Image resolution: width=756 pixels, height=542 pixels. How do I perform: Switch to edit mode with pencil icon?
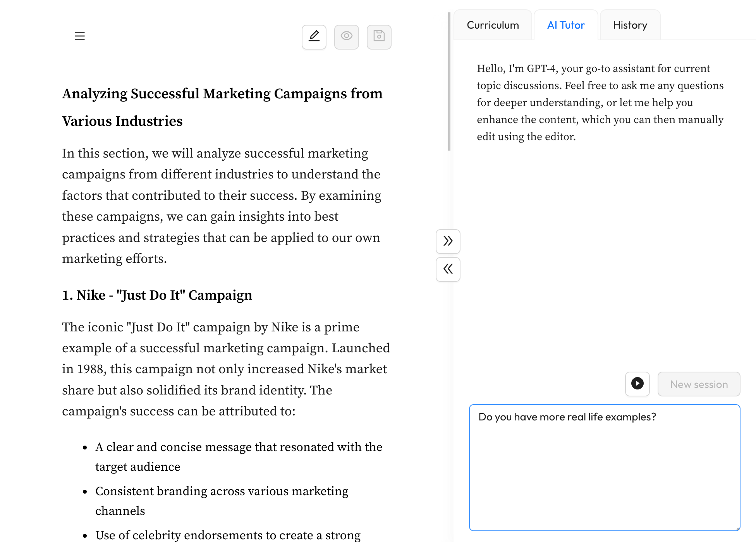(314, 37)
